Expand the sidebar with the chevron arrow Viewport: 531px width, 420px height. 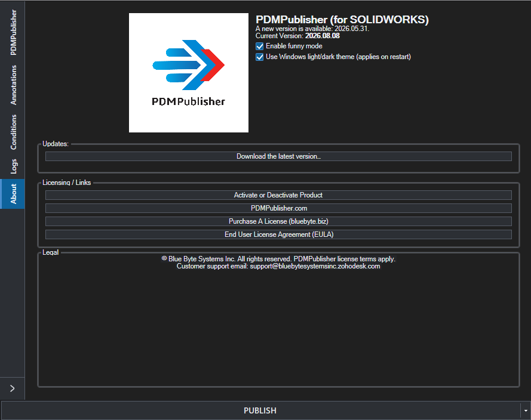pos(12,388)
